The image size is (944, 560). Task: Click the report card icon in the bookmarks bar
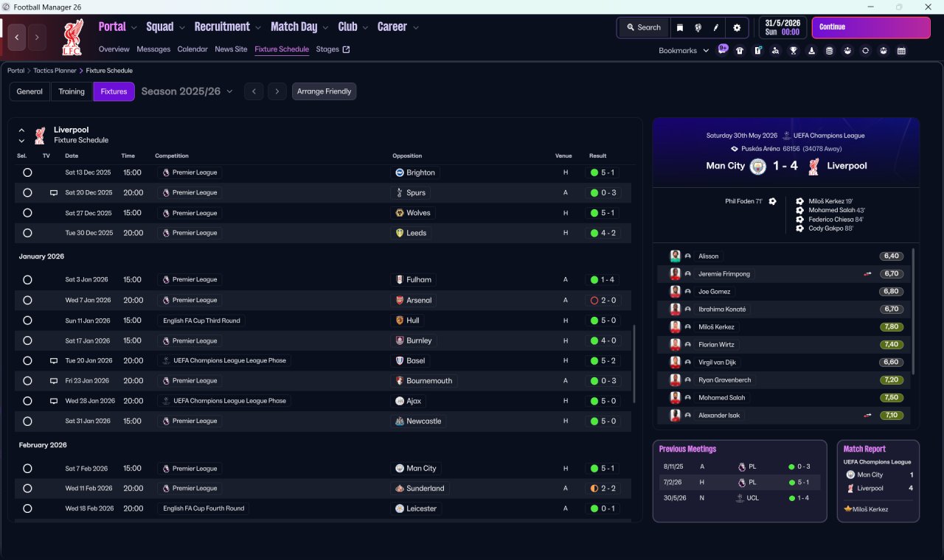pyautogui.click(x=757, y=51)
